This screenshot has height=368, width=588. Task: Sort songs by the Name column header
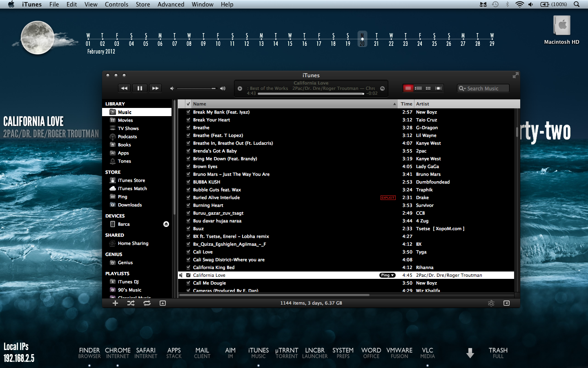pyautogui.click(x=295, y=104)
